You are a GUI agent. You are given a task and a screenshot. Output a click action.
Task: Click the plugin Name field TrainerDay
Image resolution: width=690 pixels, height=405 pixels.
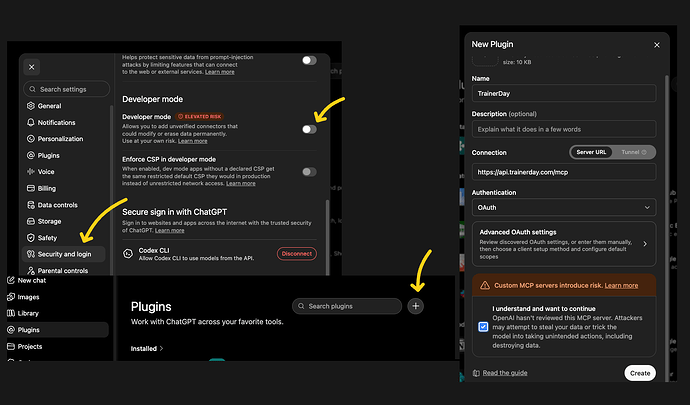coord(564,93)
